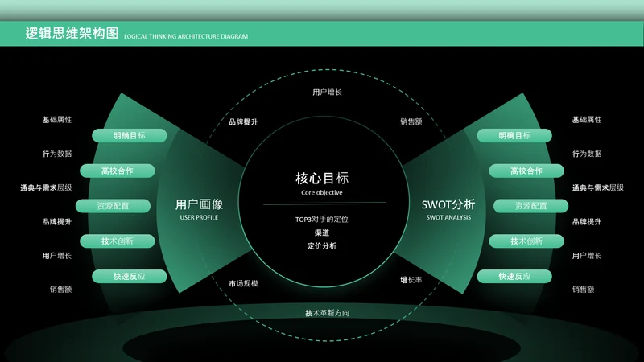Select the 技术革新方向 label
The height and width of the screenshot is (362, 644).
327,313
